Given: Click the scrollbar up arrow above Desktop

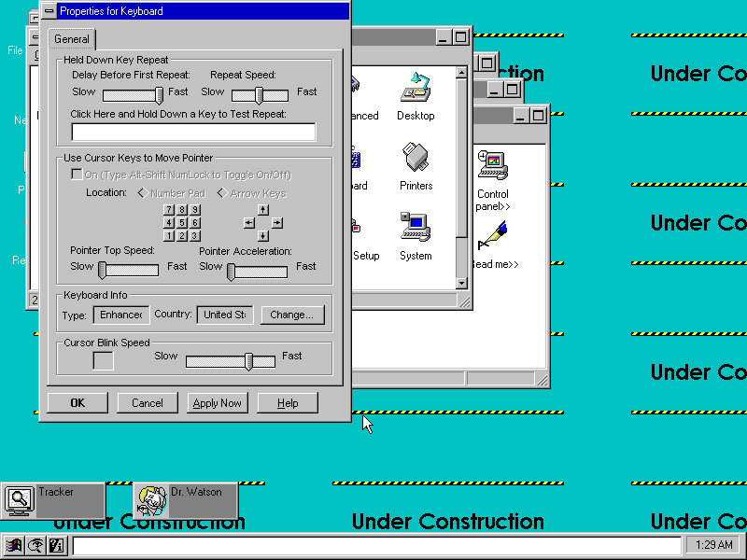Looking at the screenshot, I should pos(461,71).
